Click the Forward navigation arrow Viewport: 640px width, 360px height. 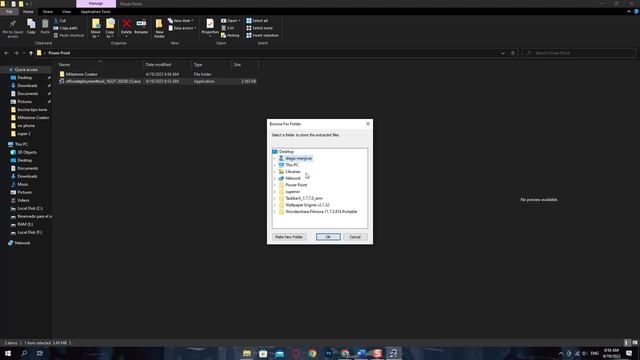point(16,53)
